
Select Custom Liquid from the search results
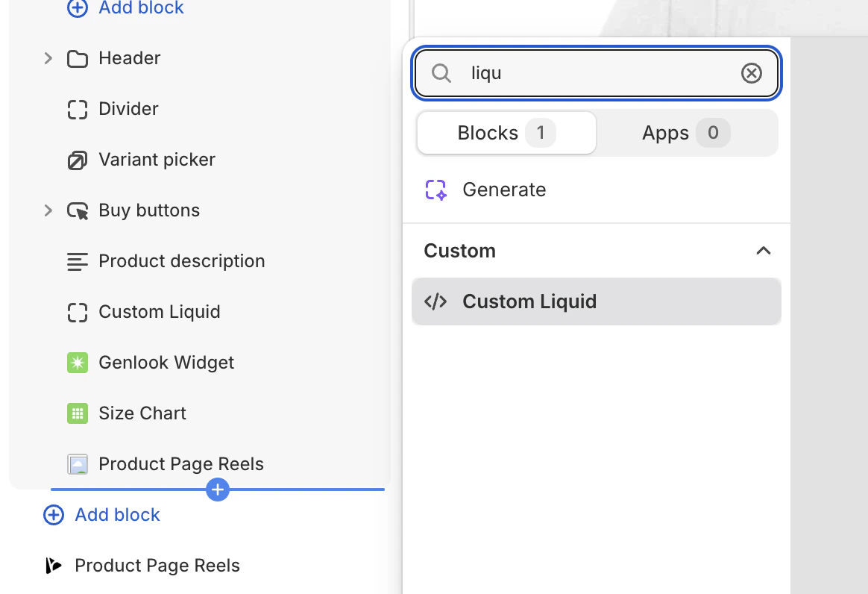[529, 301]
